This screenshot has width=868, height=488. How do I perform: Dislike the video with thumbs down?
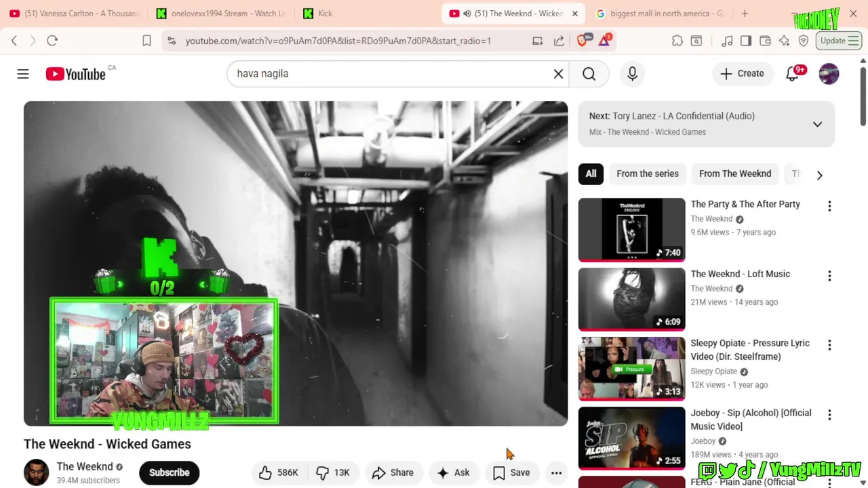pos(333,473)
